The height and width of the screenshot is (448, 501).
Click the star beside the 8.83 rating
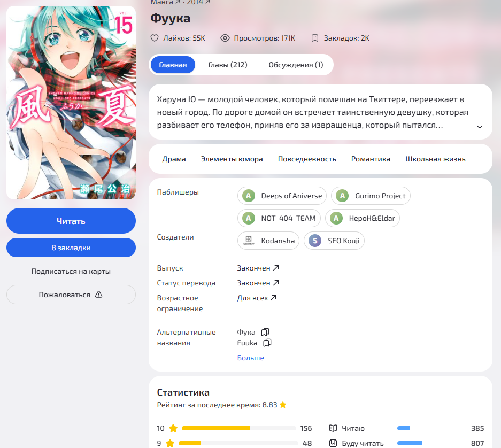coord(283,405)
